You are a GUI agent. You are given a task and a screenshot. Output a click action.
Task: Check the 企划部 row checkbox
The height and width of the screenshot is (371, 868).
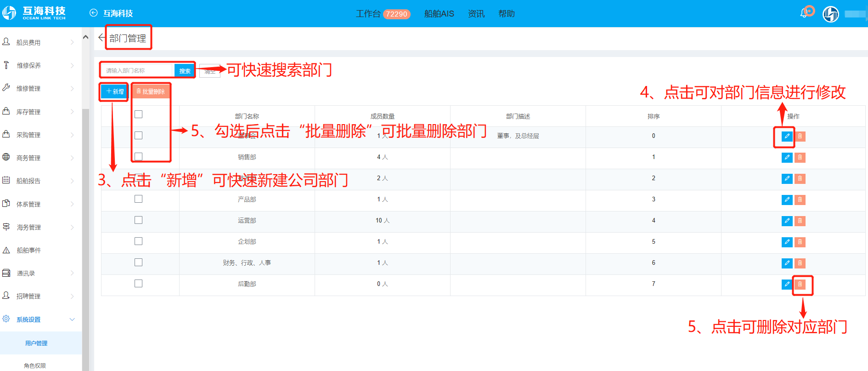point(138,241)
